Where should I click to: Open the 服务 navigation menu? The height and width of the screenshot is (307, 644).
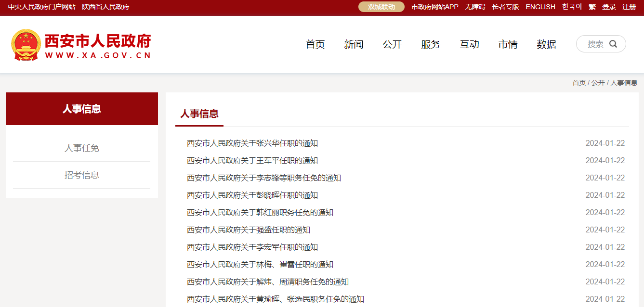click(x=431, y=44)
